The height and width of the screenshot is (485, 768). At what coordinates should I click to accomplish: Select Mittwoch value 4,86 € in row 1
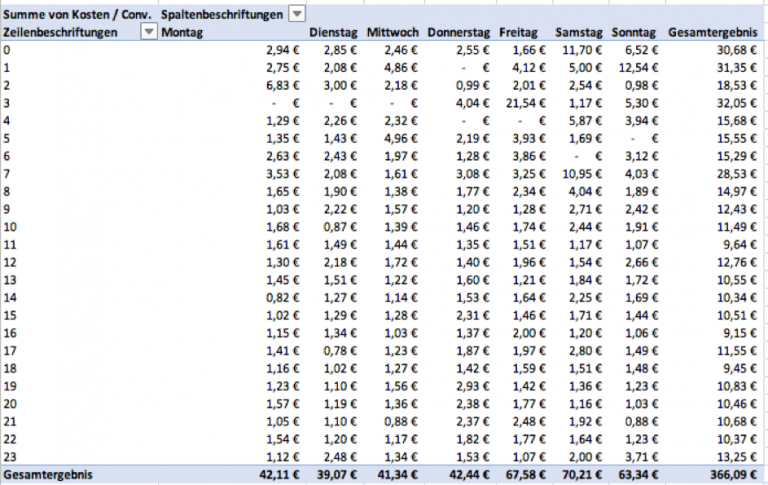click(401, 68)
